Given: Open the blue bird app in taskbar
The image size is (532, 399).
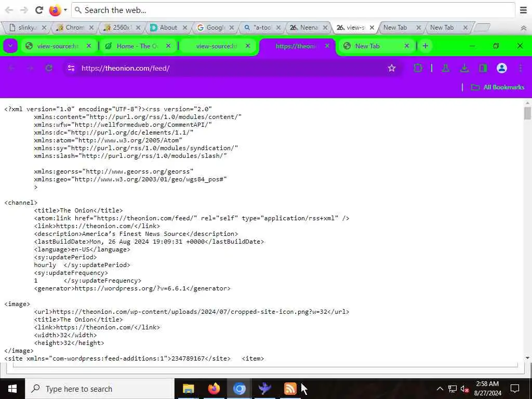Looking at the screenshot, I should [264, 389].
